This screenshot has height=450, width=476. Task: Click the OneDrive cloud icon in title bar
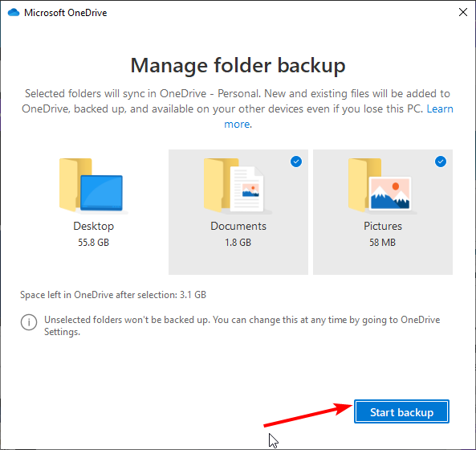(x=14, y=13)
